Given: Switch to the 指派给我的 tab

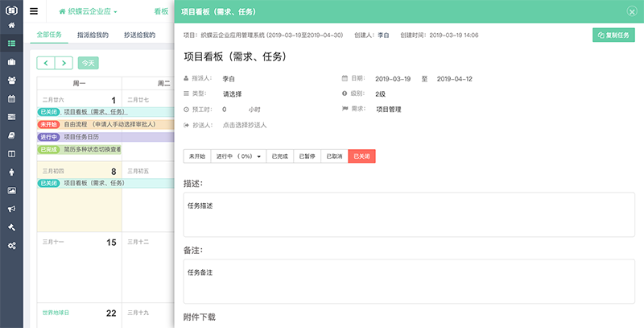Looking at the screenshot, I should click(93, 35).
